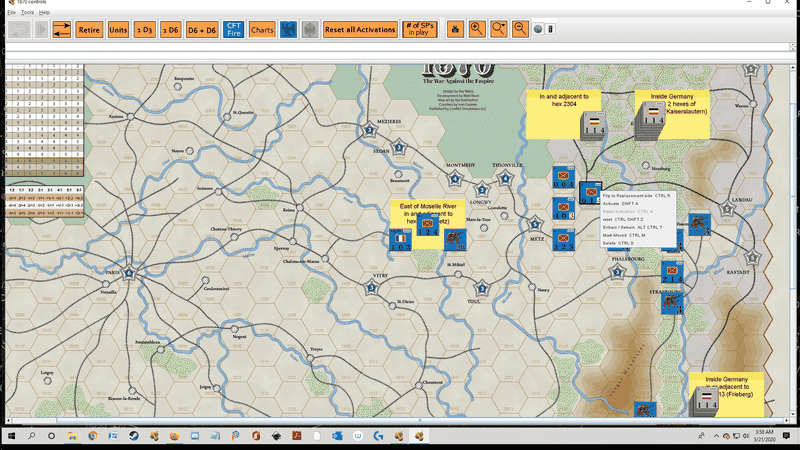Open the File menu
800x450 pixels.
point(11,12)
